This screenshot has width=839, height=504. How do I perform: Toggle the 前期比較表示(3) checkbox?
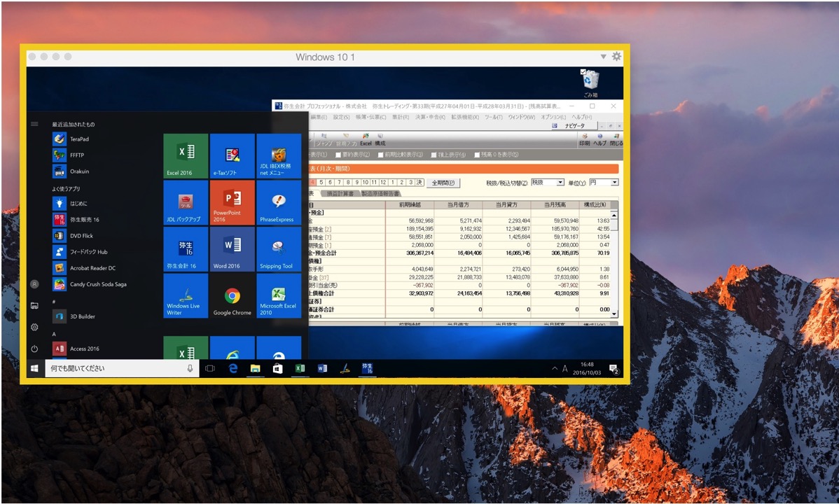coord(380,155)
